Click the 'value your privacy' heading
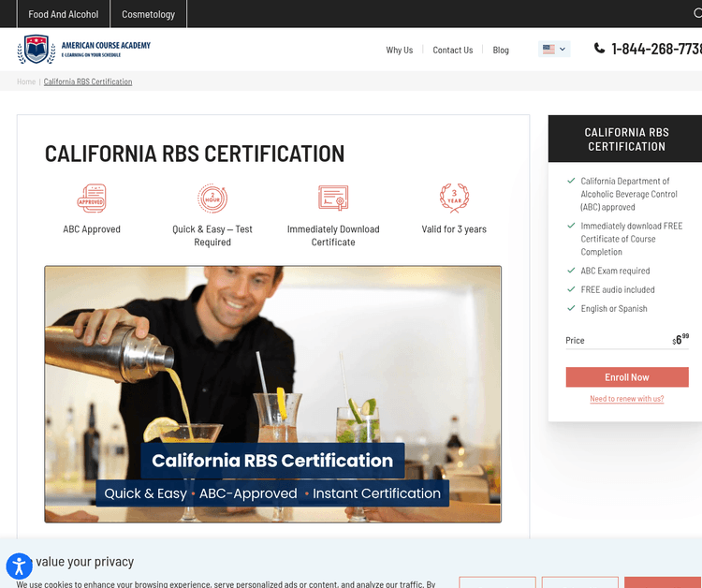Viewport: 702px width, 588px height. coord(84,562)
